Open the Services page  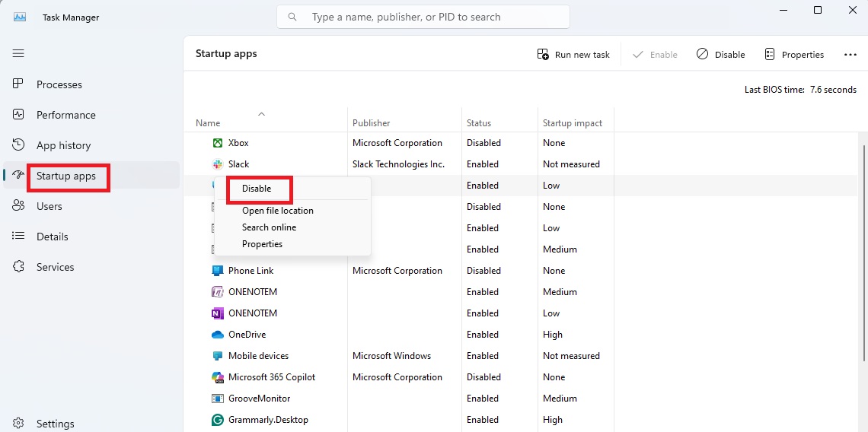[55, 267]
